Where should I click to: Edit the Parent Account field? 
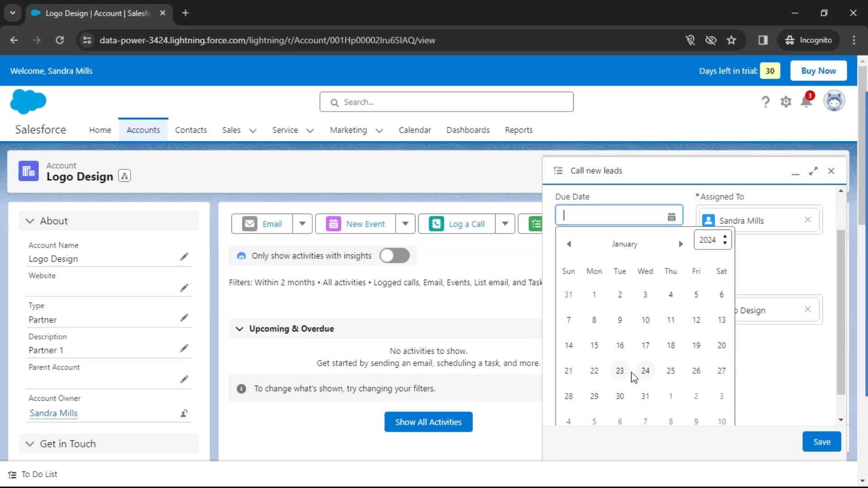(184, 379)
